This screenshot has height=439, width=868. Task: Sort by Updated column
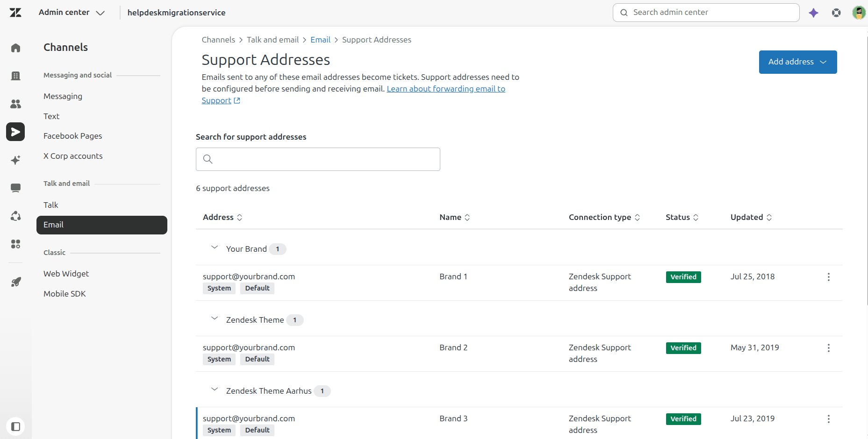[x=751, y=217]
